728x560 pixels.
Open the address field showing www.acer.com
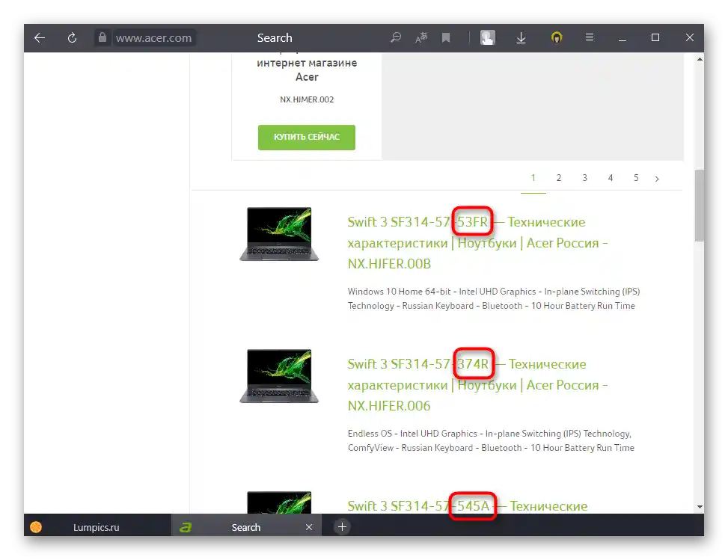point(153,37)
